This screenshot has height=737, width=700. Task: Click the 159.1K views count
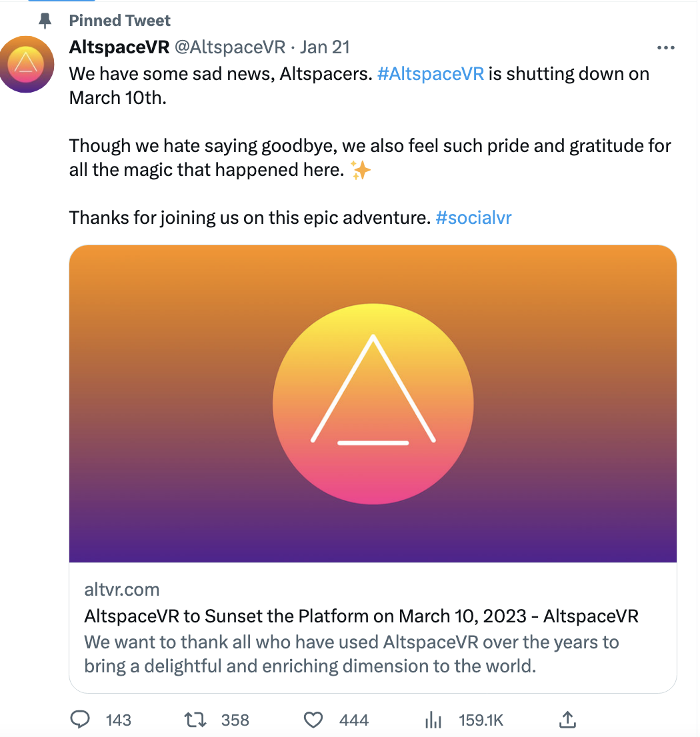click(x=481, y=720)
